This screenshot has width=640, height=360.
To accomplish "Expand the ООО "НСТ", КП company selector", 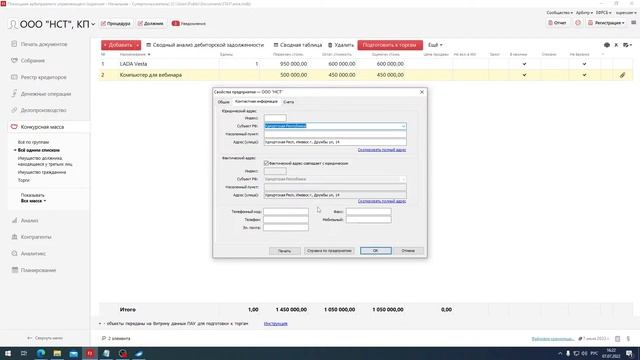I will tap(93, 24).
